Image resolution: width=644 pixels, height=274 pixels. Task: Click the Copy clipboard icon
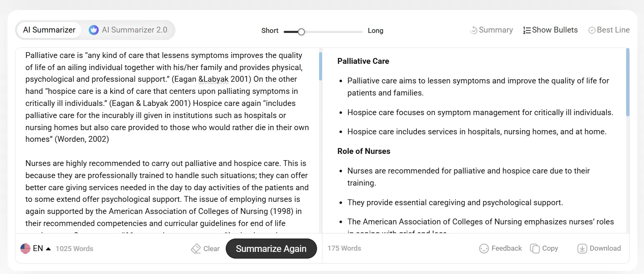click(534, 249)
